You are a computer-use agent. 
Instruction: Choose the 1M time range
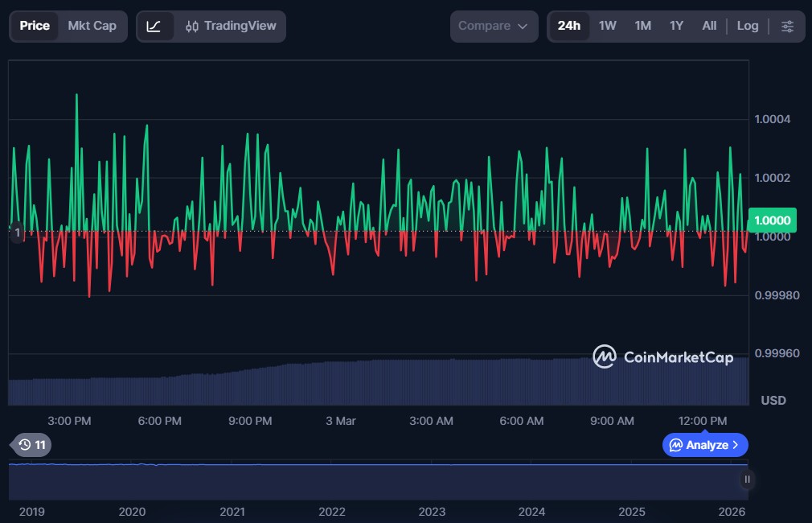click(642, 26)
